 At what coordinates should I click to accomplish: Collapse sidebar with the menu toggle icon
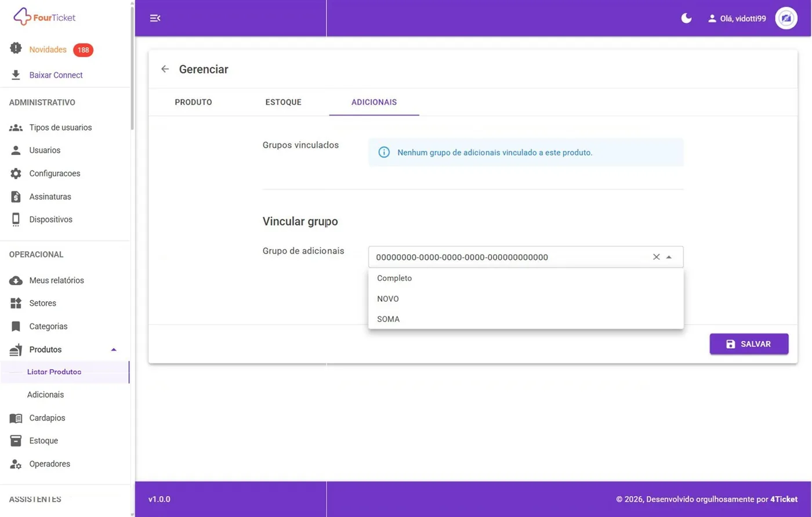(155, 18)
